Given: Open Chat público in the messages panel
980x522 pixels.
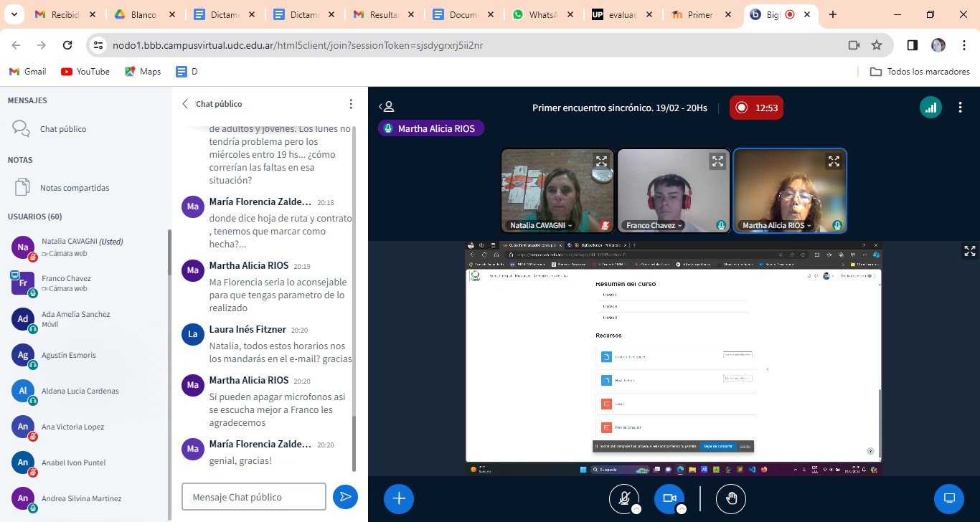Looking at the screenshot, I should (x=63, y=129).
